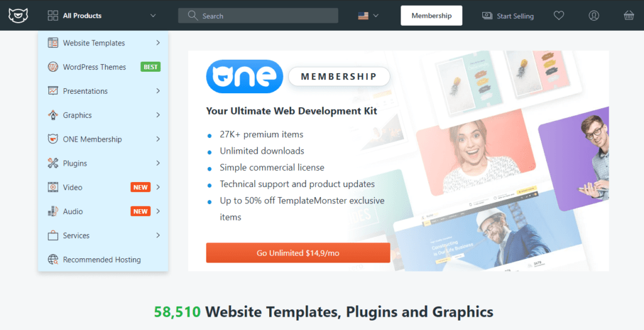Focus the Search input field
Viewport: 644px width, 330px height.
tap(258, 16)
